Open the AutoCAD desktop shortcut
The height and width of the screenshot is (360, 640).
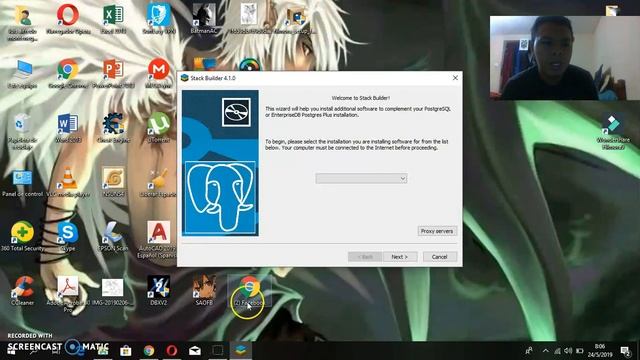(158, 240)
